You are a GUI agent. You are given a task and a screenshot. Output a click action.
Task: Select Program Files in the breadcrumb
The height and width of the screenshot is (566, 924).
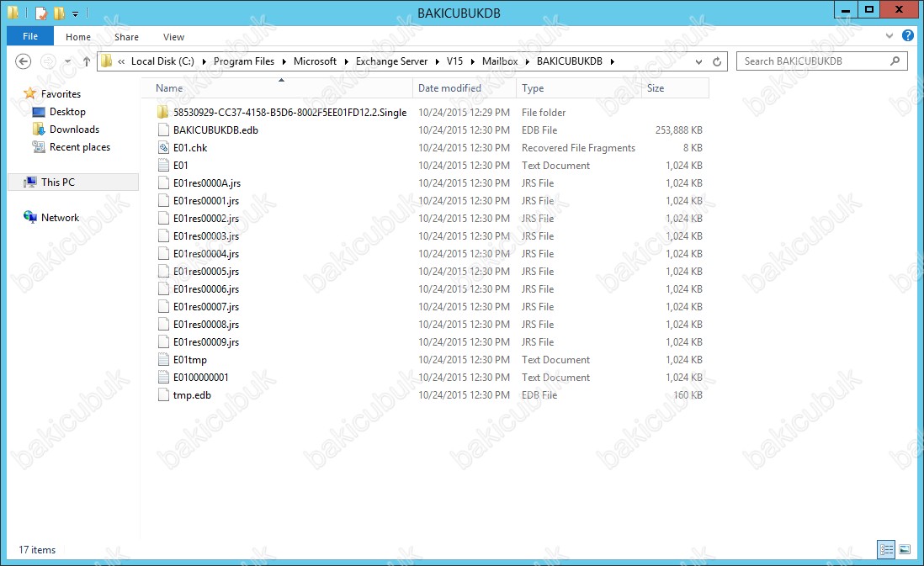pos(244,61)
